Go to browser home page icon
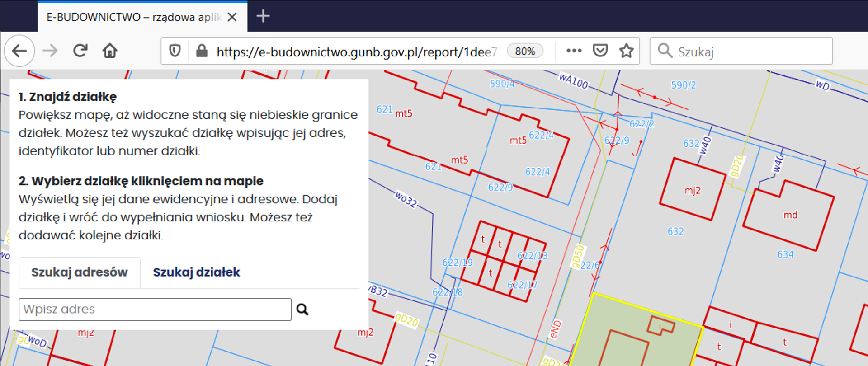The width and height of the screenshot is (868, 366). point(110,51)
